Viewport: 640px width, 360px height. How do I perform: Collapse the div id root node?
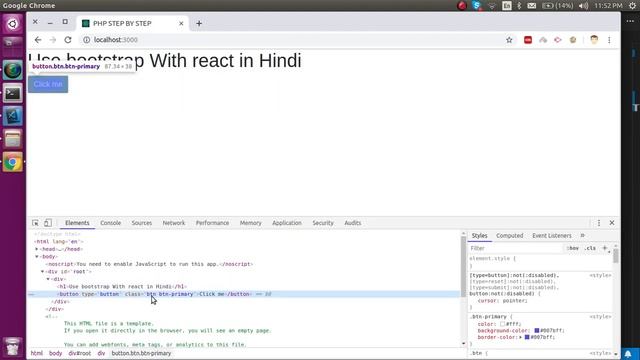(x=42, y=271)
